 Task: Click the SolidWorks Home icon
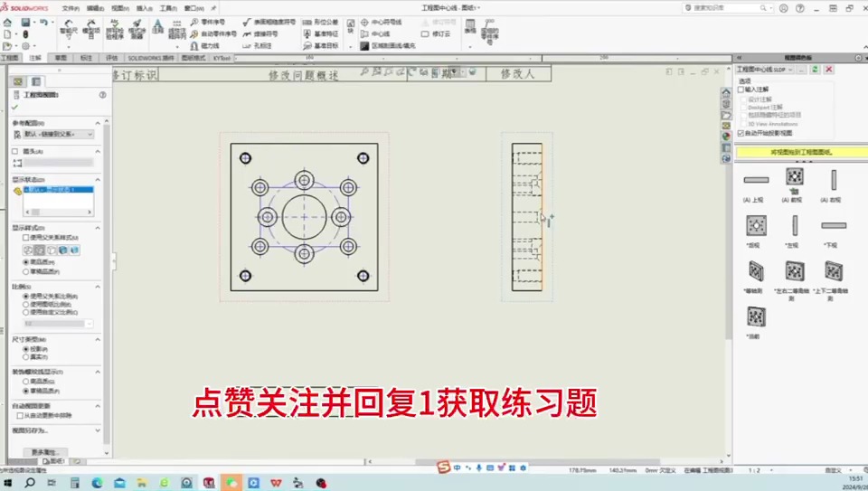(x=7, y=22)
